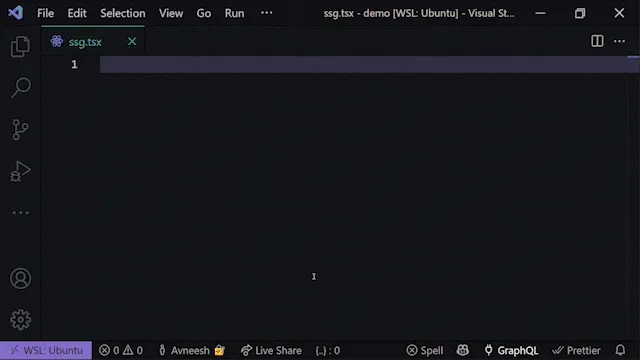This screenshot has width=640, height=360.
Task: Toggle the Spell checker status item
Action: click(x=424, y=350)
